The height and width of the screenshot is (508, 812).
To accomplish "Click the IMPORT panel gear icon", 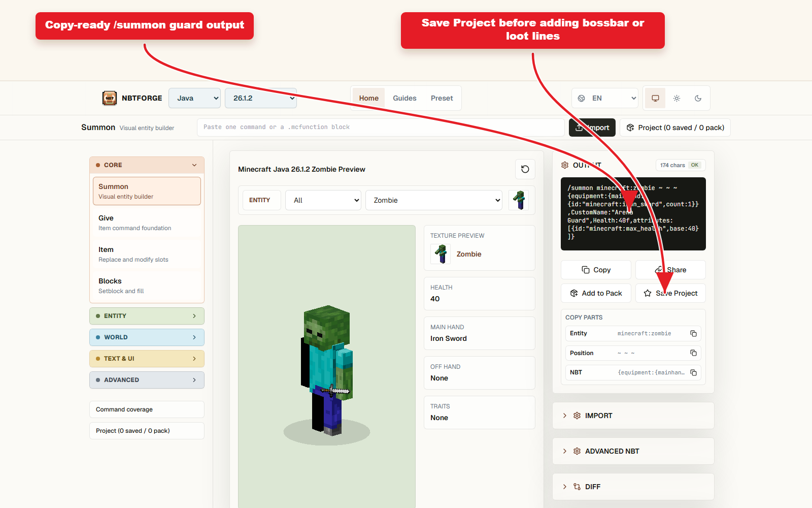I will 577,416.
